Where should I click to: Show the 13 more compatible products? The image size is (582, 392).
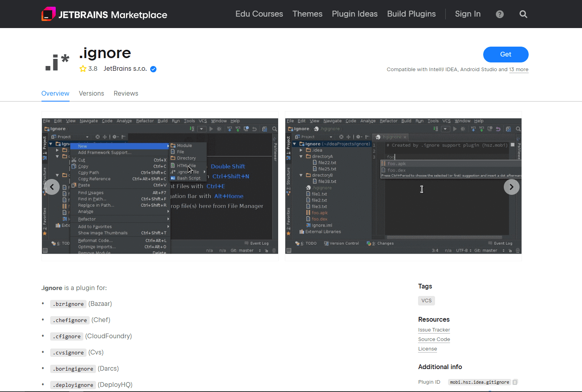click(x=519, y=70)
